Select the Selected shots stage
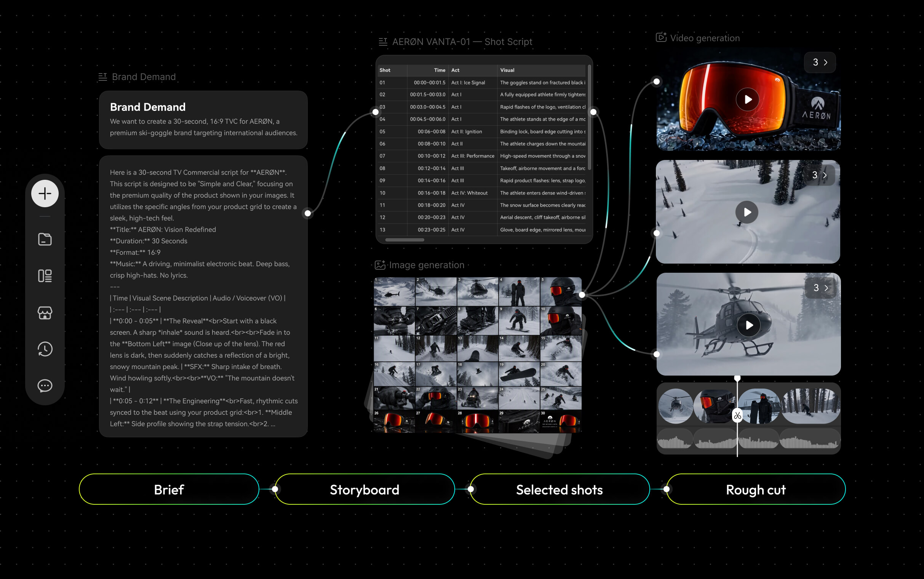This screenshot has width=924, height=579. pos(560,489)
